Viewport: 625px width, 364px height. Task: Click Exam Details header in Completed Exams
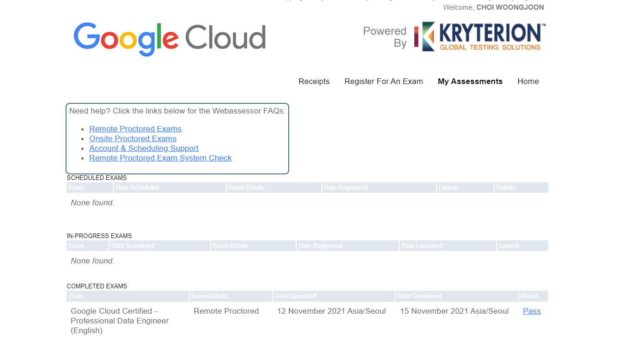(x=231, y=296)
